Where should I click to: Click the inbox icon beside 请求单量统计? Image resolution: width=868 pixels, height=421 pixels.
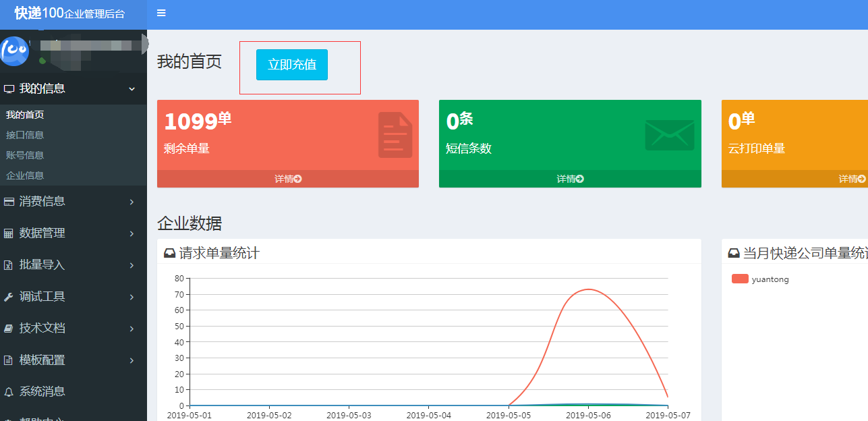click(x=170, y=254)
